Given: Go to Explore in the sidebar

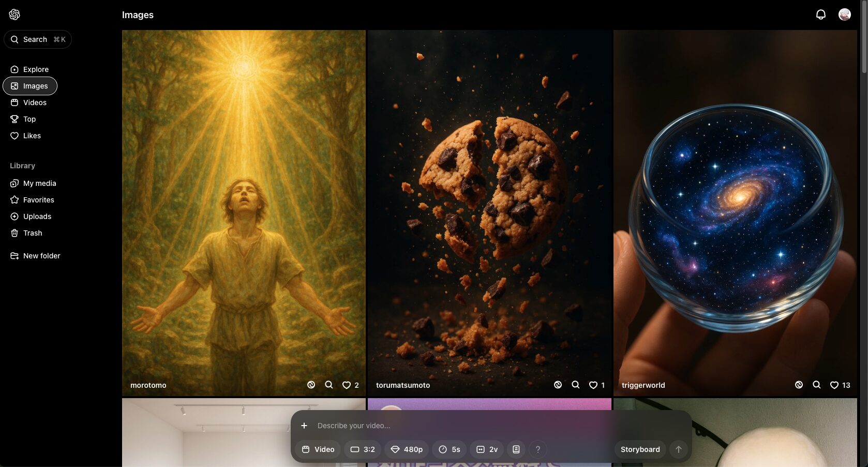Looking at the screenshot, I should pyautogui.click(x=29, y=69).
